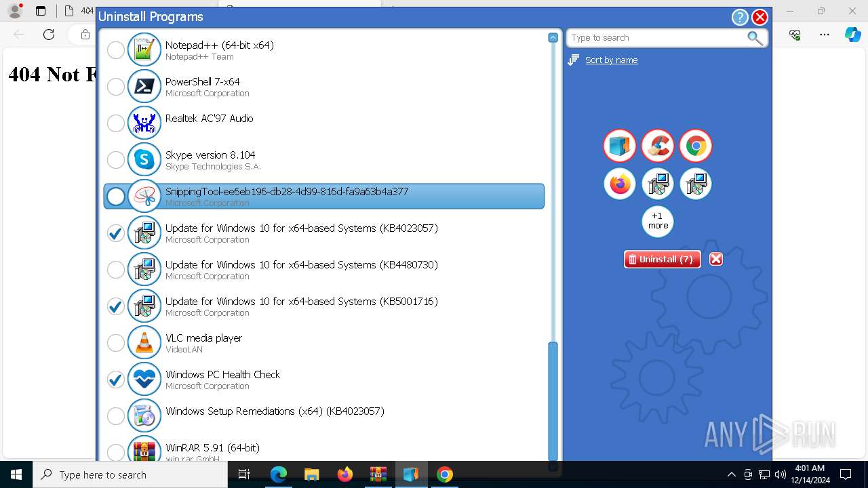Viewport: 868px width, 488px height.
Task: Open the Edge settings and more menu
Action: click(825, 35)
